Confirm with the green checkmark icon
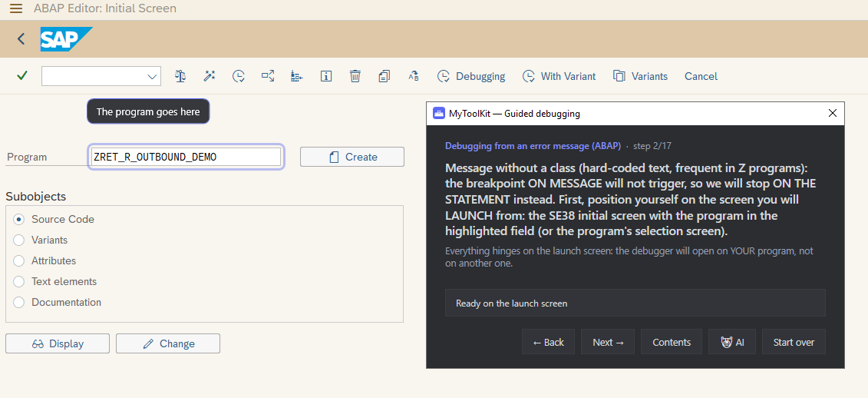 click(x=22, y=76)
